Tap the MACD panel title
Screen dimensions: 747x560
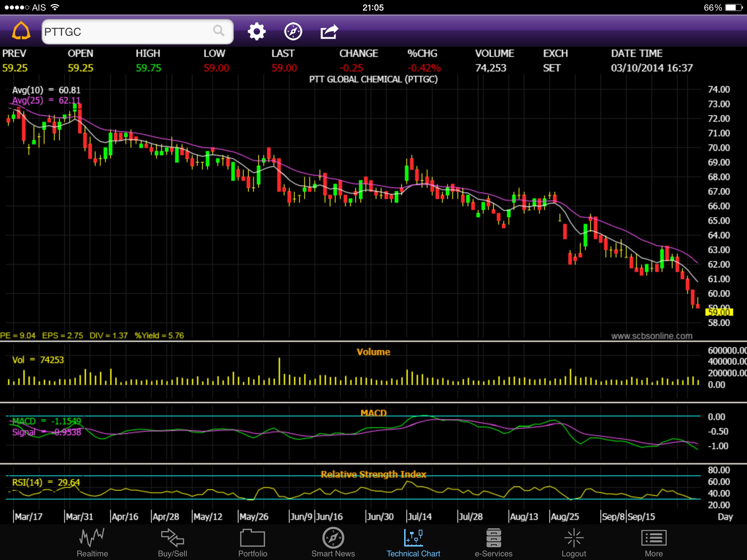pos(373,413)
